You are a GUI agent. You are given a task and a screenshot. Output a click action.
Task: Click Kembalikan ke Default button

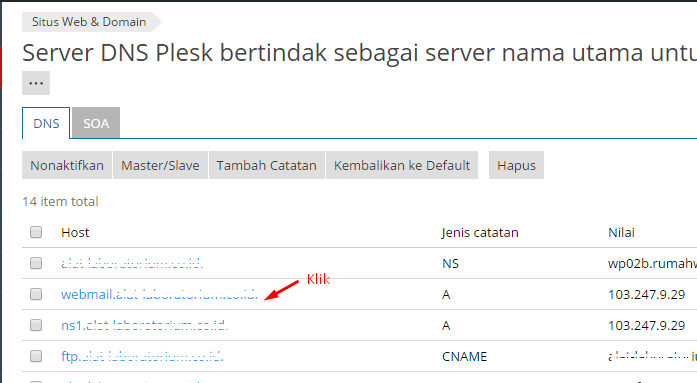click(402, 165)
